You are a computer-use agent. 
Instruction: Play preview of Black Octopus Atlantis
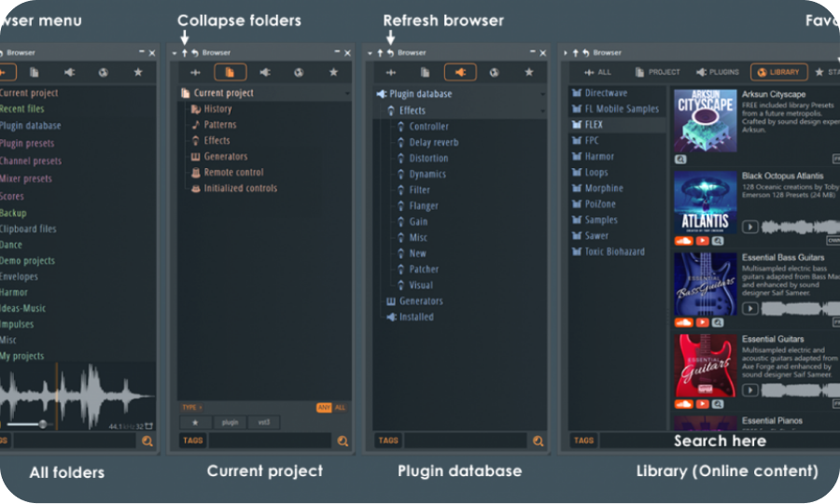[750, 227]
